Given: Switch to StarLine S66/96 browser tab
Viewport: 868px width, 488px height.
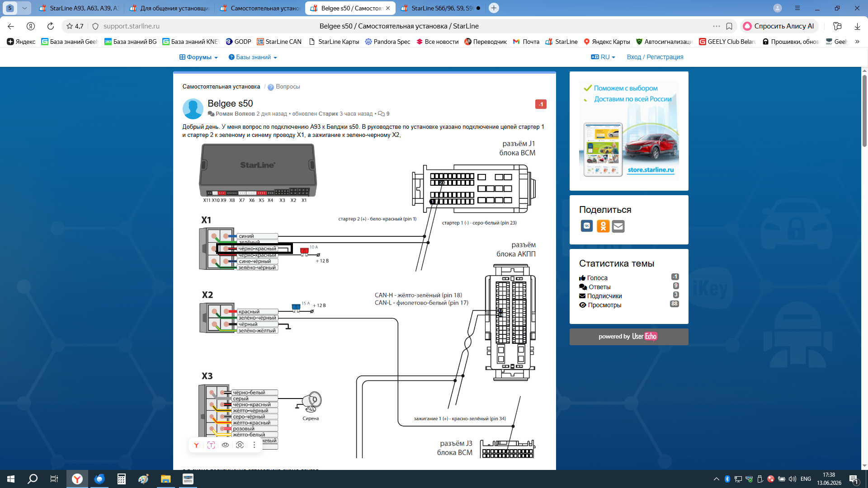Looking at the screenshot, I should (441, 8).
